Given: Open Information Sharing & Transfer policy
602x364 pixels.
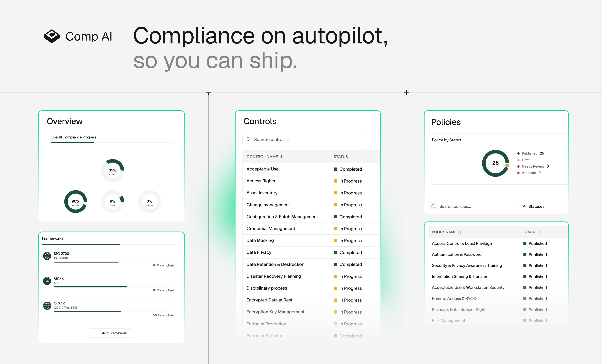Looking at the screenshot, I should pos(459,277).
